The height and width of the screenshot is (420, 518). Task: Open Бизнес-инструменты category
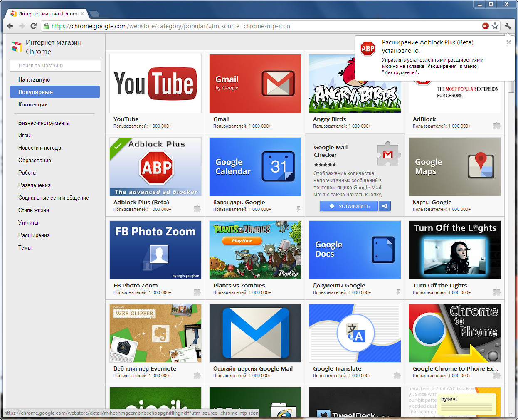[44, 123]
